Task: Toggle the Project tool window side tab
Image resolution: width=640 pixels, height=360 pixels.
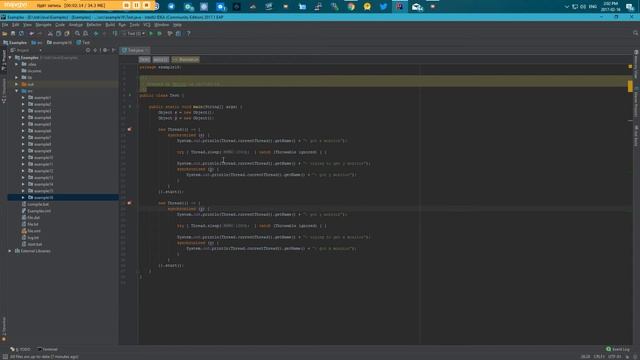Action: pos(4,60)
